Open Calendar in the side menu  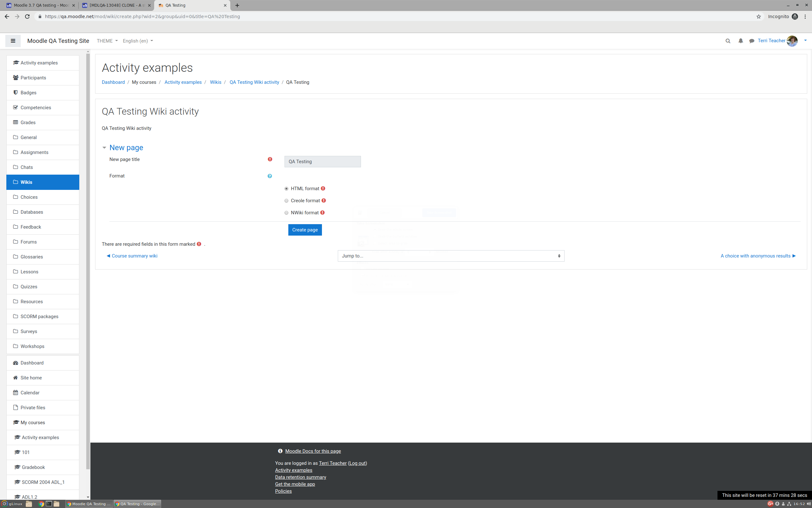tap(43, 393)
